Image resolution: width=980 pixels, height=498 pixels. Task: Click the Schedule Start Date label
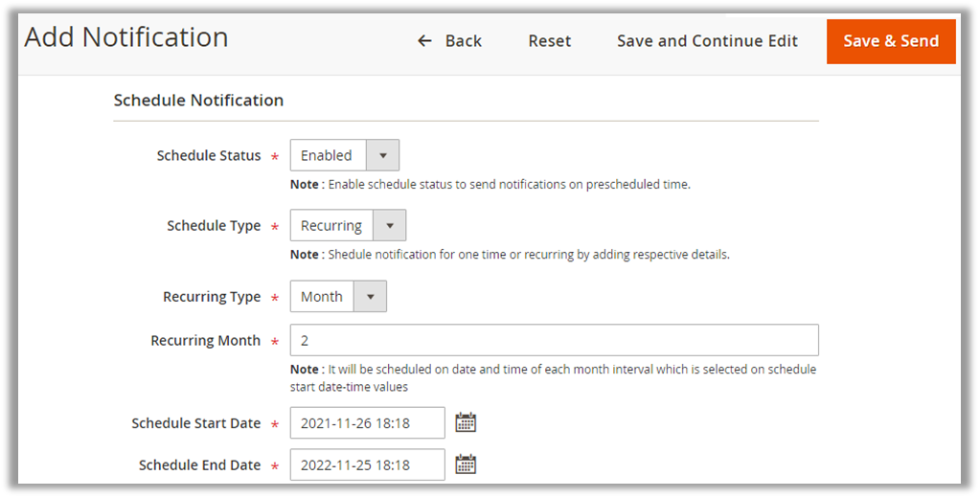[195, 422]
